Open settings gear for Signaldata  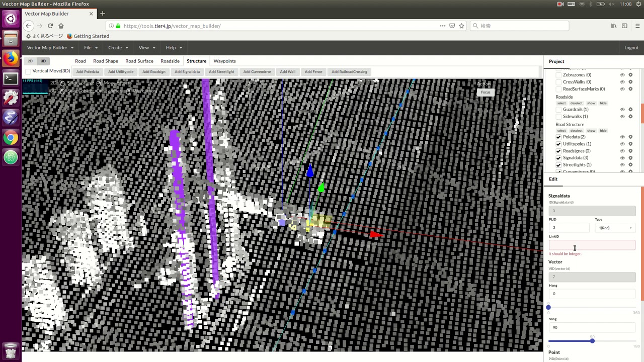(630, 158)
